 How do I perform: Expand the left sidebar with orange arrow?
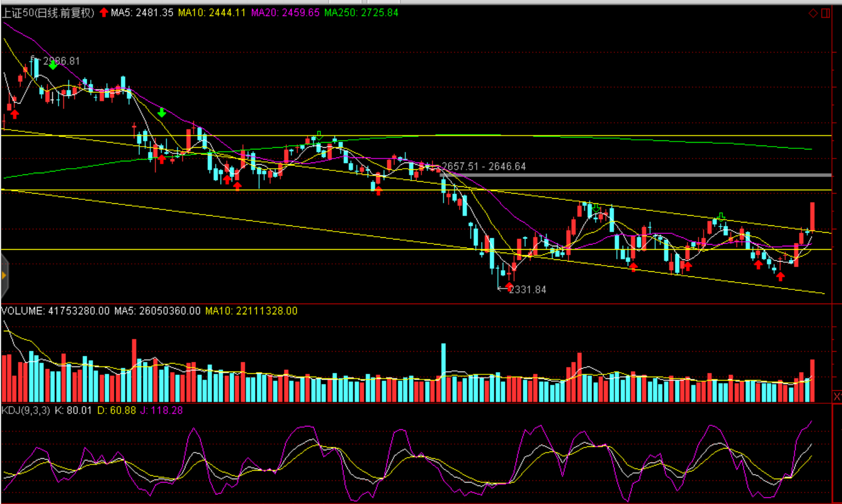[4, 276]
